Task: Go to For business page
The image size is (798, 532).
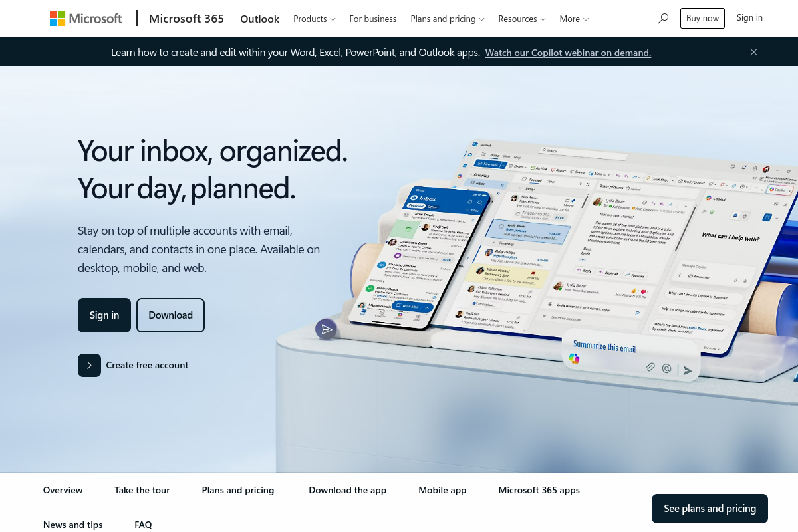Action: click(x=373, y=19)
